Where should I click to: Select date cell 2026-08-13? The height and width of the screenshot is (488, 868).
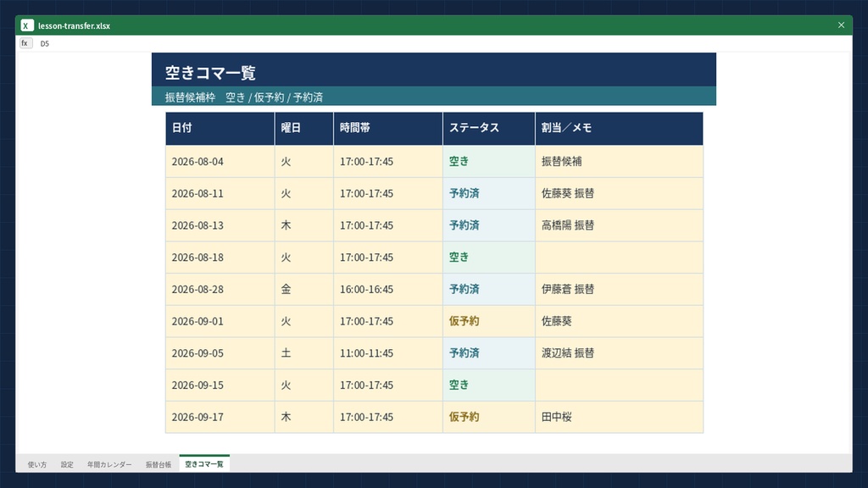[x=220, y=225]
